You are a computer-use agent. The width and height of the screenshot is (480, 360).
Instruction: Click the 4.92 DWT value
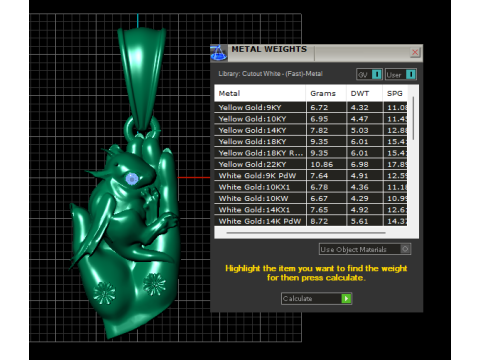click(359, 210)
